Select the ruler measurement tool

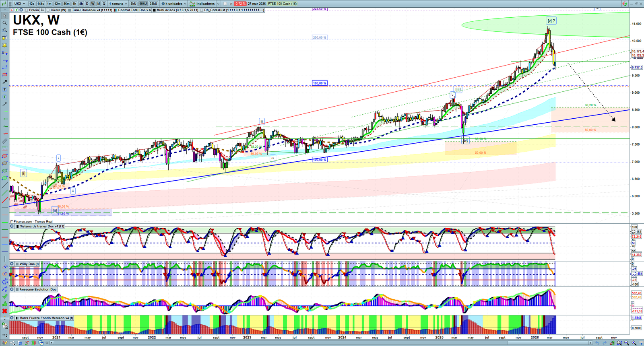pyautogui.click(x=5, y=141)
